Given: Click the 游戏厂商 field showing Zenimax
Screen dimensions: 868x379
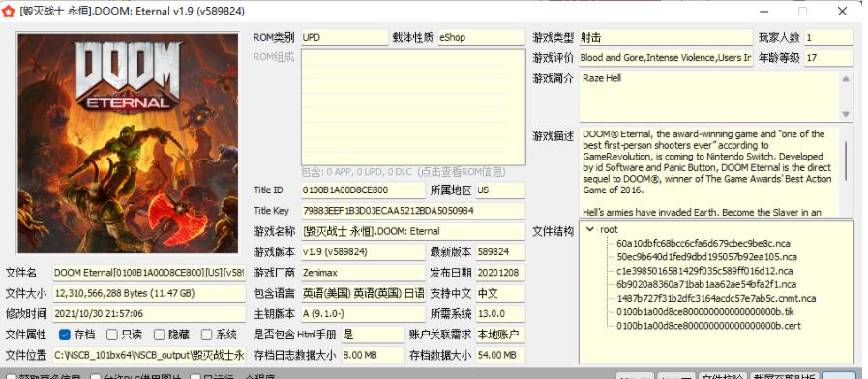Looking at the screenshot, I should click(x=363, y=273).
